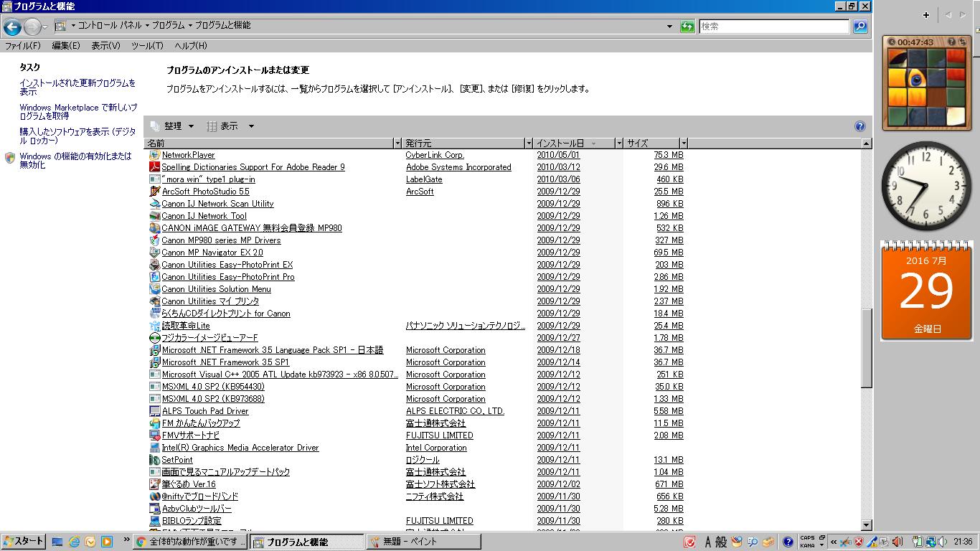Viewport: 980px width, 551px height.
Task: Open the 編集(E) menu
Action: 66,46
